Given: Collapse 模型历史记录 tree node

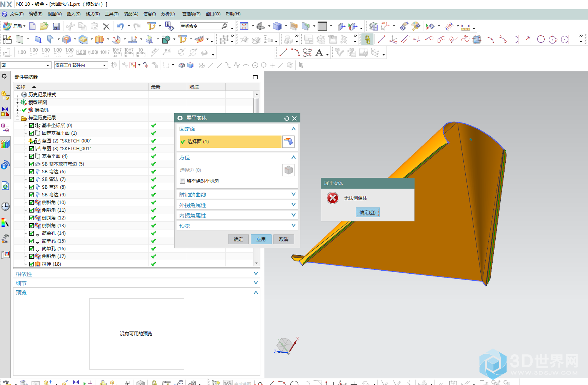Looking at the screenshot, I should coord(17,118).
